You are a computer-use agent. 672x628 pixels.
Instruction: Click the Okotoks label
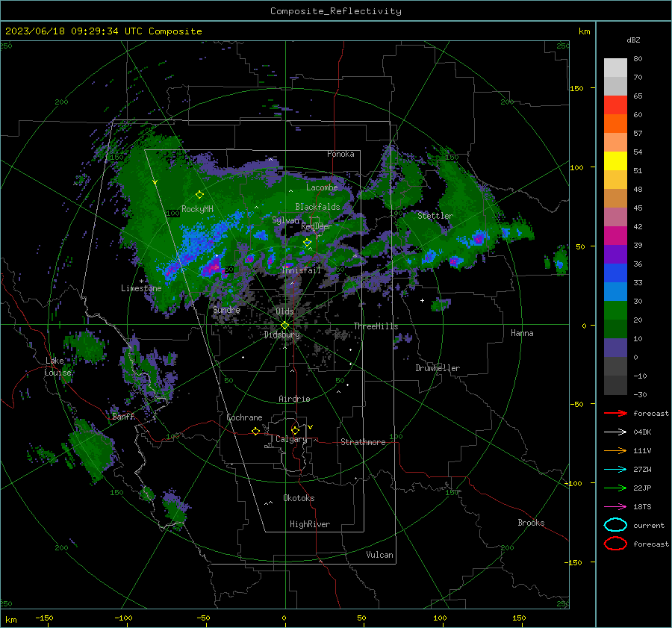pyautogui.click(x=299, y=498)
